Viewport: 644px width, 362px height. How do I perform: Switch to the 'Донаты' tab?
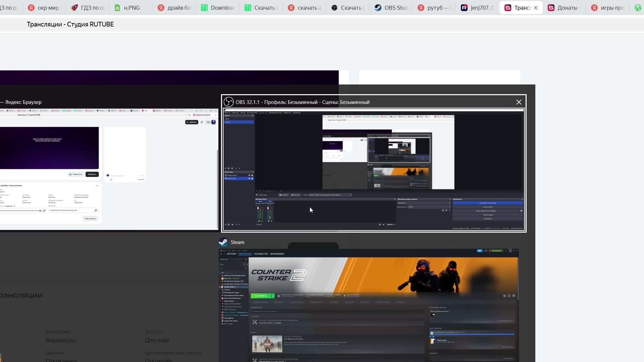563,8
